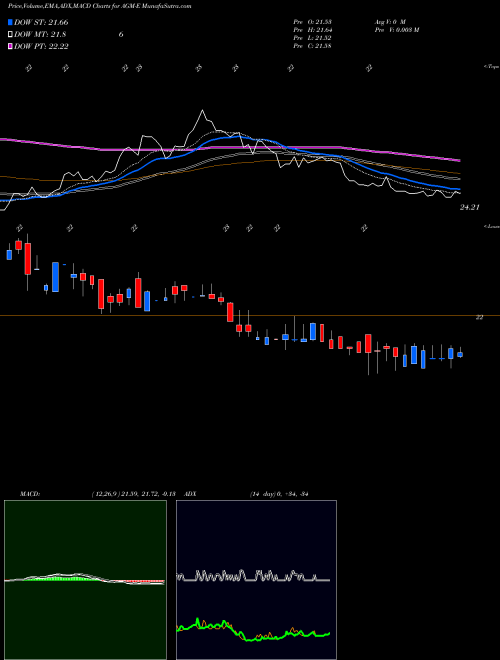The width and height of the screenshot is (500, 660).
Task: Click the previous open value 'O: 21.53'
Action: point(320,21)
